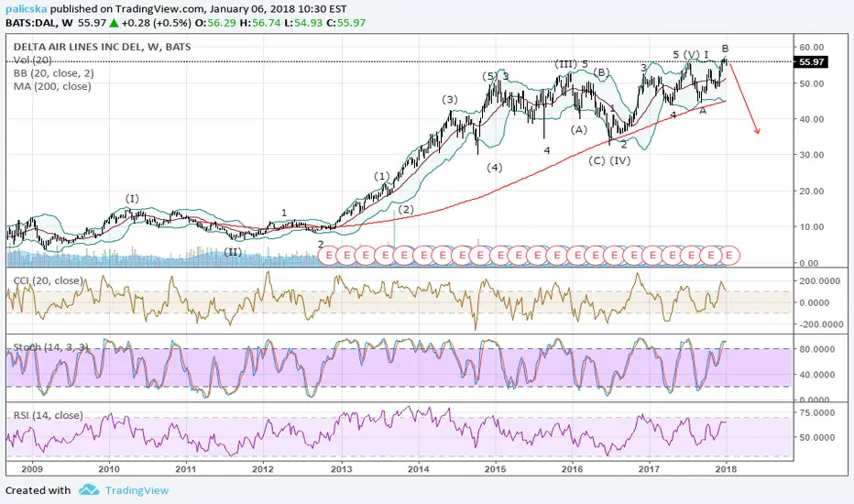Click the -200.0000 CCI axis label
The height and width of the screenshot is (504, 854).
pyautogui.click(x=820, y=324)
